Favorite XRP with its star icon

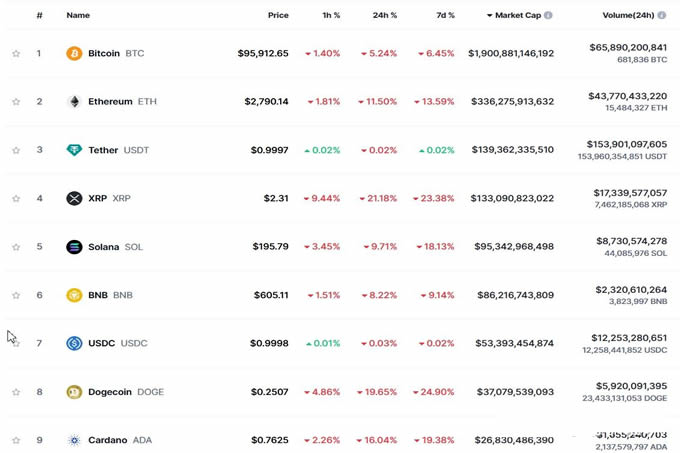(16, 198)
